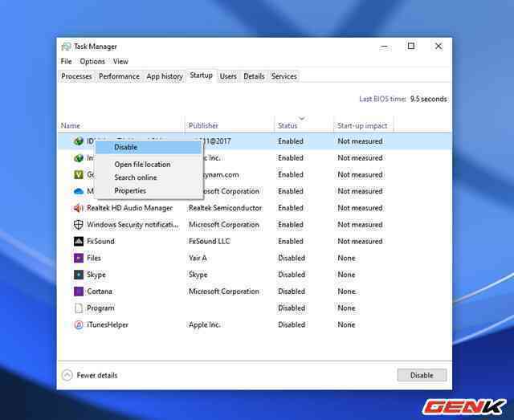The width and height of the screenshot is (514, 420).
Task: Click the blank Program file icon
Action: (x=79, y=308)
